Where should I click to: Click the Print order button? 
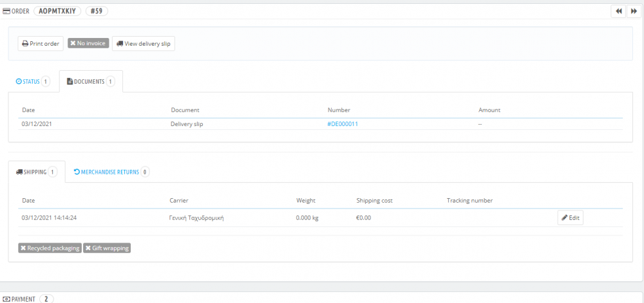tap(41, 44)
